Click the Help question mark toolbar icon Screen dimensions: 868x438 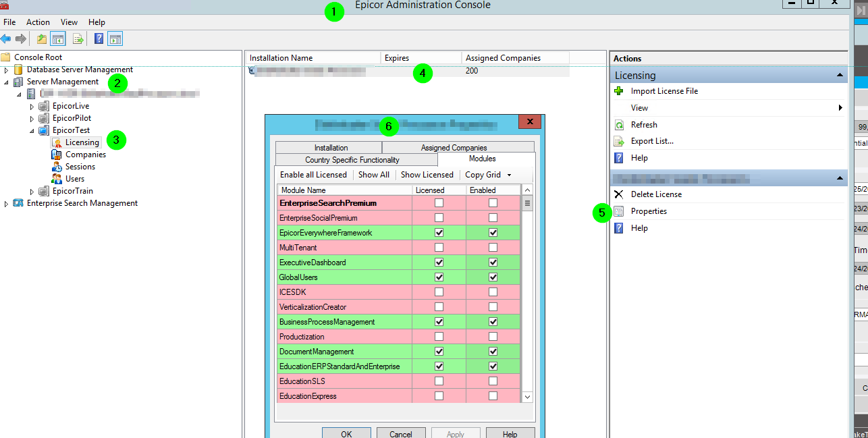coord(99,38)
